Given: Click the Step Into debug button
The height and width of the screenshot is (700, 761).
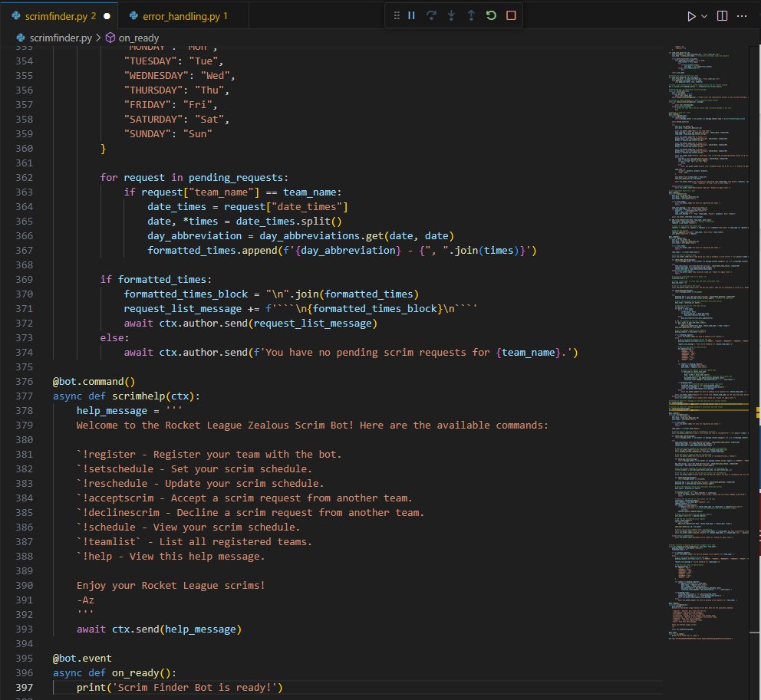Looking at the screenshot, I should pos(451,15).
